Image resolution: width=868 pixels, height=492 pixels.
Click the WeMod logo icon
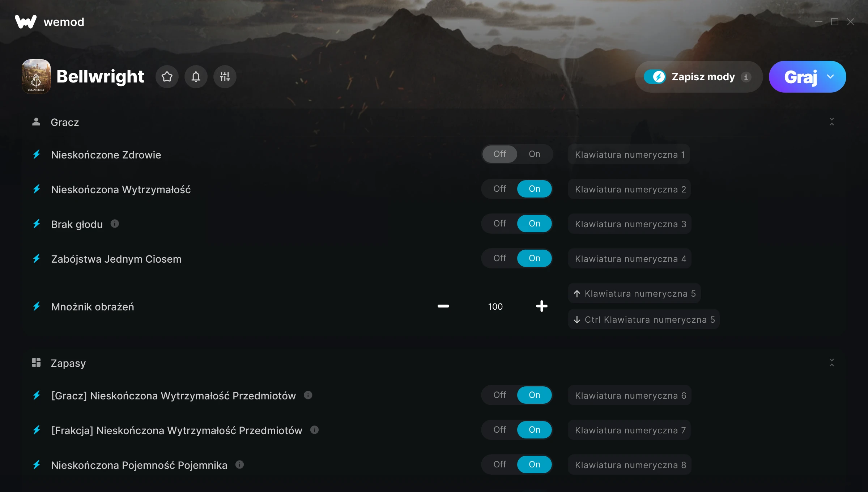[25, 22]
